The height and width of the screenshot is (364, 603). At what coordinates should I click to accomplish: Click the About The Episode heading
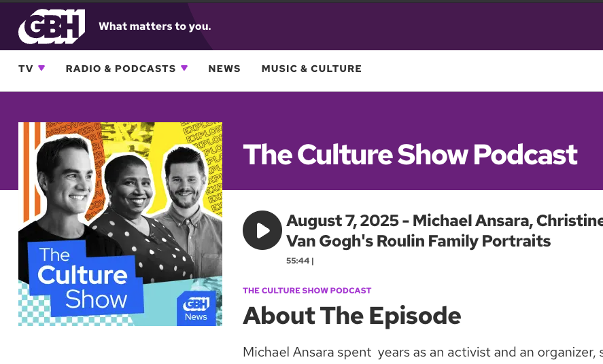coord(352,316)
